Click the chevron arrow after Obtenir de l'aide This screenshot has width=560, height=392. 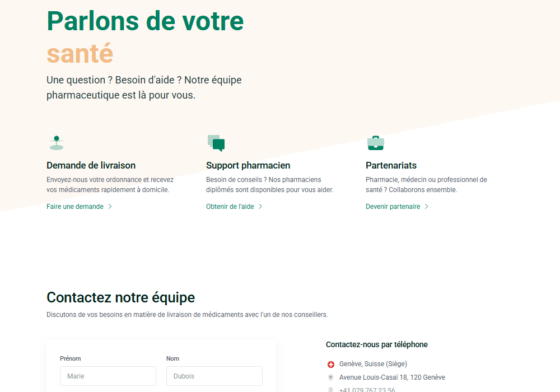click(x=260, y=207)
